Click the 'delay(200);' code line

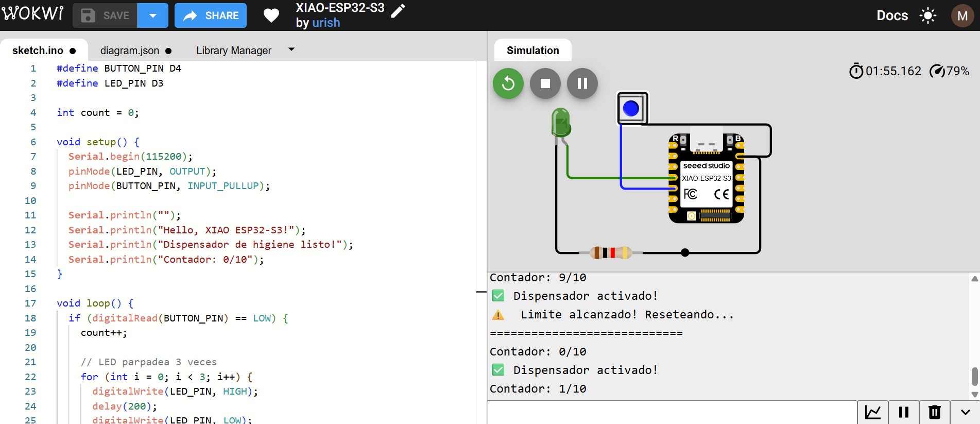(125, 406)
